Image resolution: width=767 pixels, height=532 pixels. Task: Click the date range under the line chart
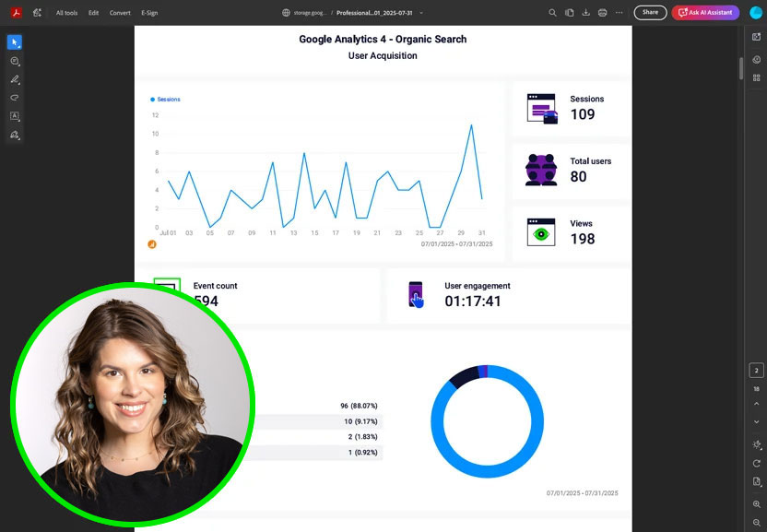[457, 243]
